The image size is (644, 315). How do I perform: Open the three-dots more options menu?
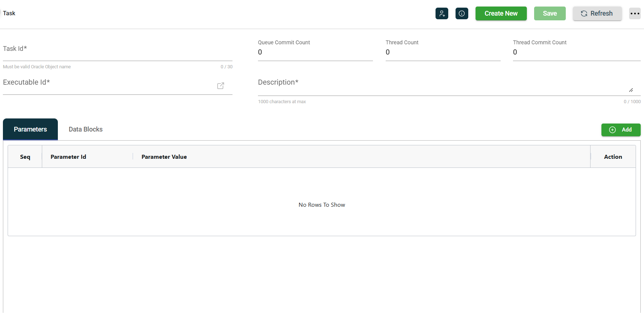coord(635,13)
